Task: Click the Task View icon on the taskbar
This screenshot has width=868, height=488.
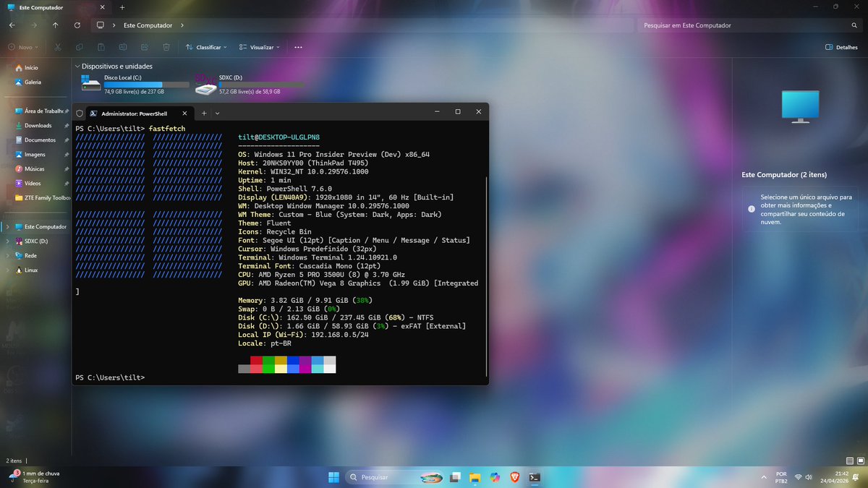Action: (x=455, y=477)
